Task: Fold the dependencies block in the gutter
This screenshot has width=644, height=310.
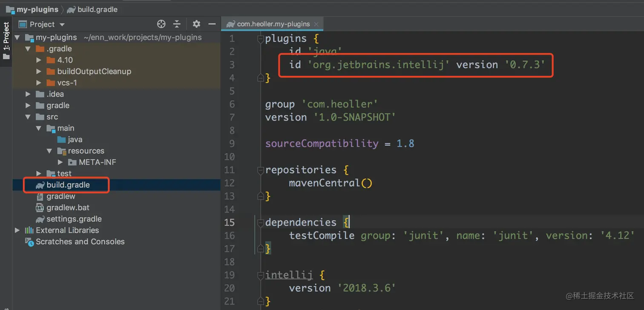Action: point(260,222)
